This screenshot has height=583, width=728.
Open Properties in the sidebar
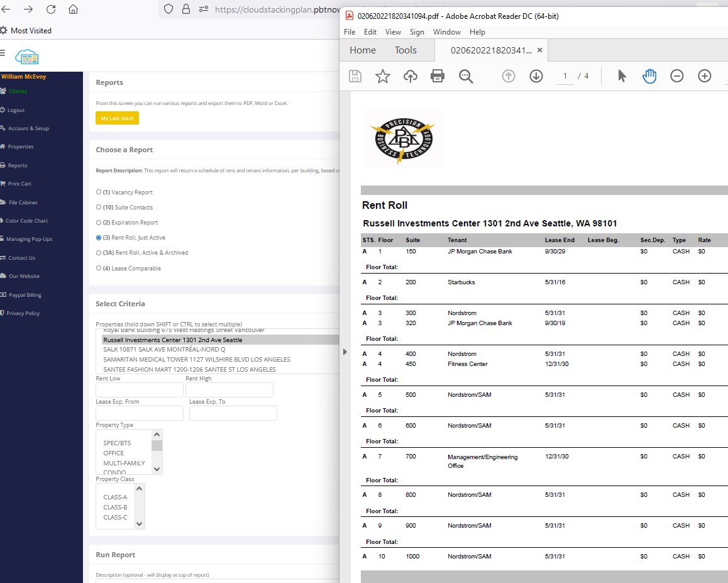20,147
